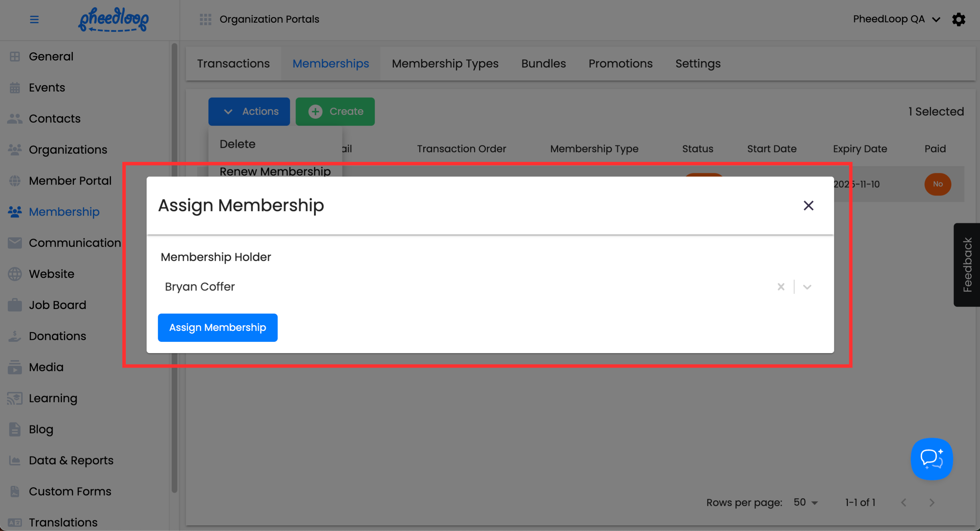This screenshot has height=531, width=980.
Task: Click the sidebar vertical scrollbar
Action: coord(174,266)
